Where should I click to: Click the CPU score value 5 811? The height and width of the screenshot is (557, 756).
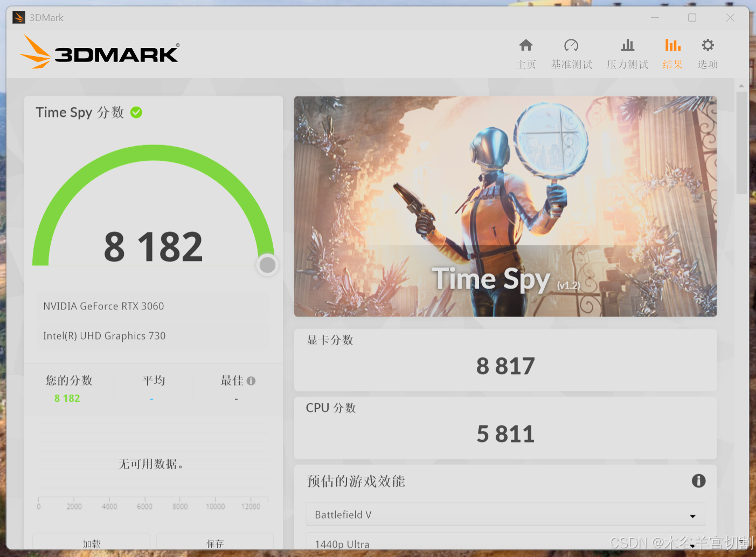pyautogui.click(x=505, y=434)
